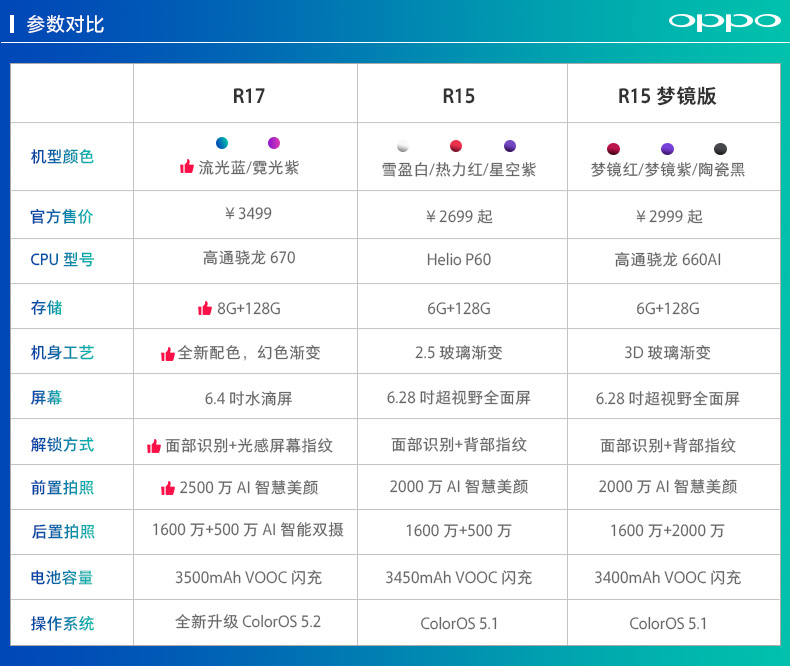Image resolution: width=790 pixels, height=666 pixels.
Task: Click the CPU 型号 row label
Action: pos(62,259)
